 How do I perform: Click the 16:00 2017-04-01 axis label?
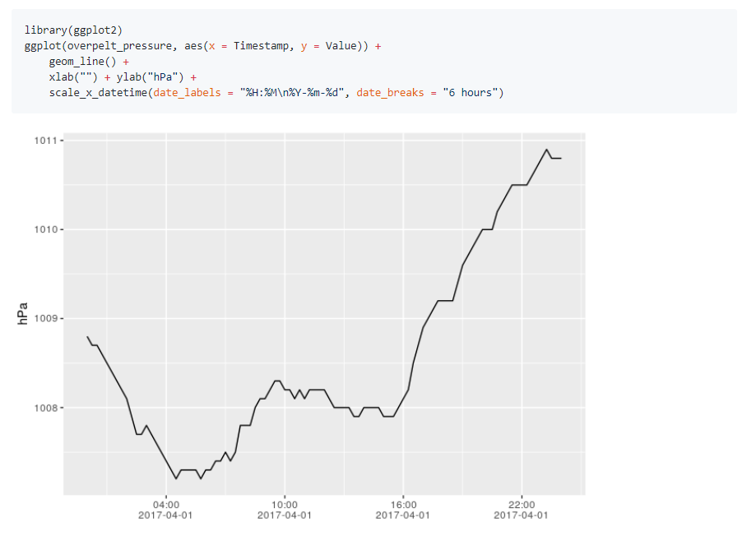[x=403, y=510]
